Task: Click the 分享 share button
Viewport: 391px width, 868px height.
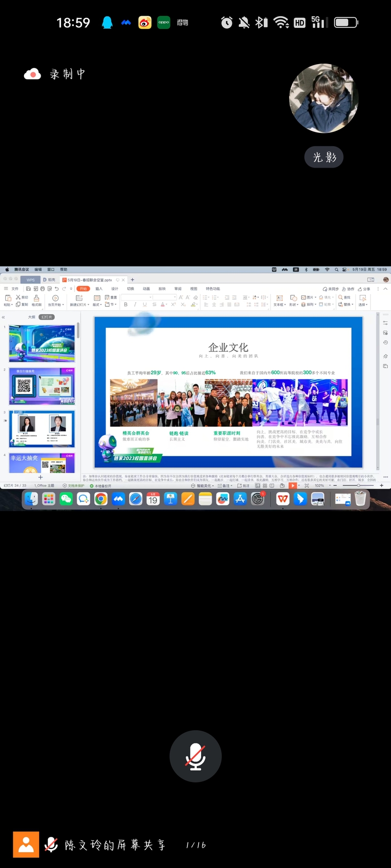Action: [364, 289]
